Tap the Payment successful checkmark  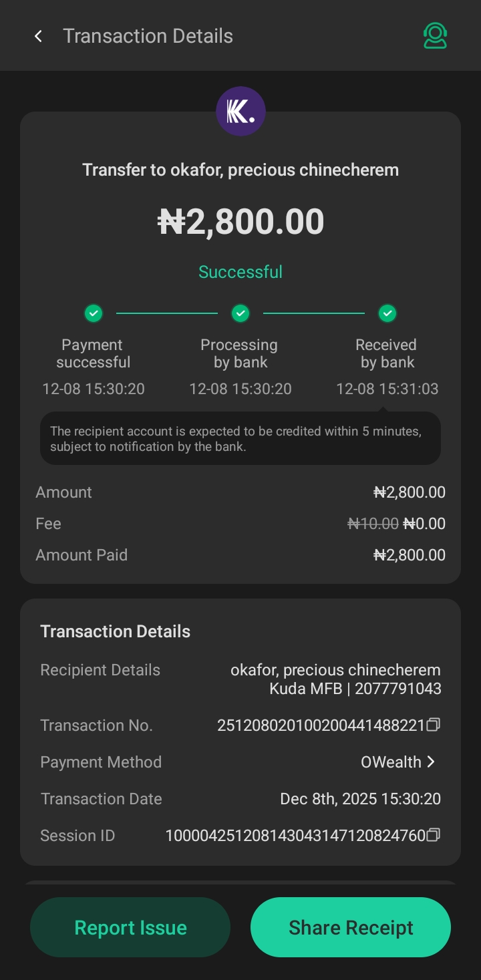point(94,313)
